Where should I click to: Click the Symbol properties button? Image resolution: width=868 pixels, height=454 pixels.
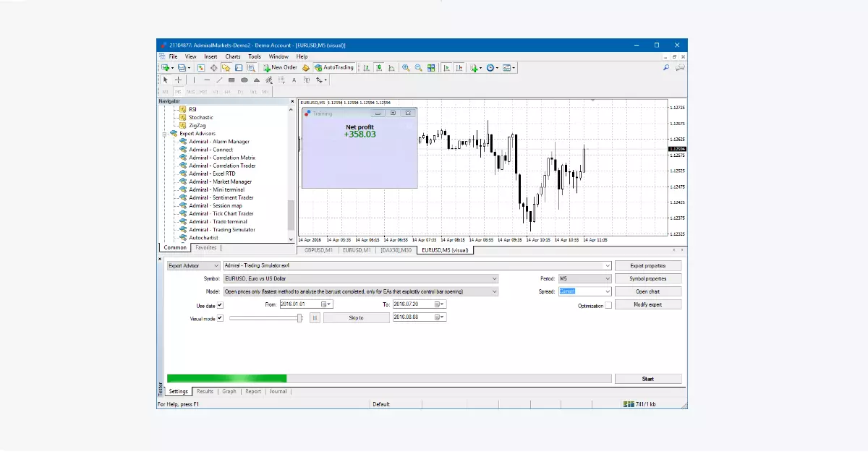click(648, 278)
